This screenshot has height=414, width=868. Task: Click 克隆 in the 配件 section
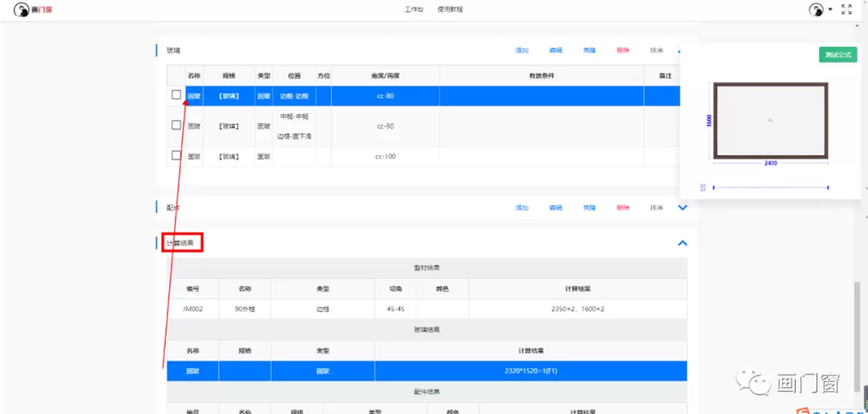click(590, 207)
